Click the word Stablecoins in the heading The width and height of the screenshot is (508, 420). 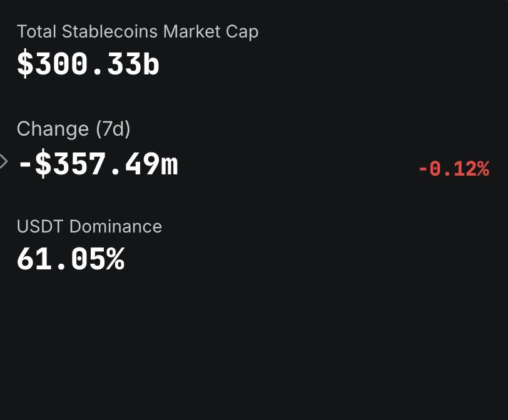pyautogui.click(x=110, y=32)
